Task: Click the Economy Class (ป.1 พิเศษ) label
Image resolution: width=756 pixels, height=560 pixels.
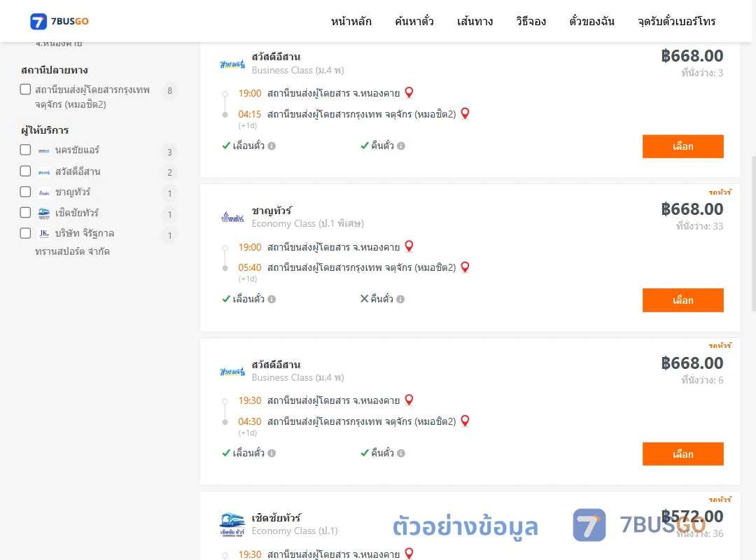Action: point(307,223)
